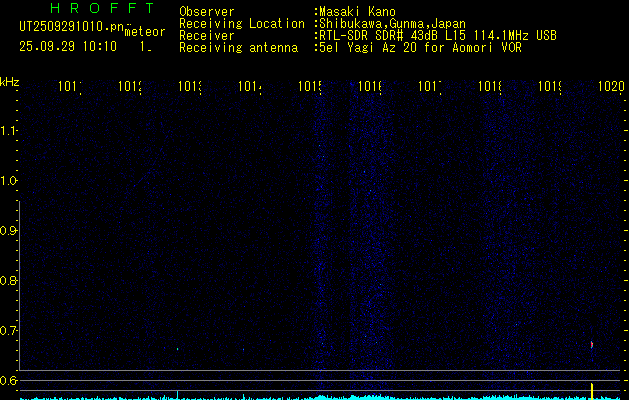This screenshot has width=629, height=400.
Task: Click the yellow peak spike in level graph
Action: (592, 391)
